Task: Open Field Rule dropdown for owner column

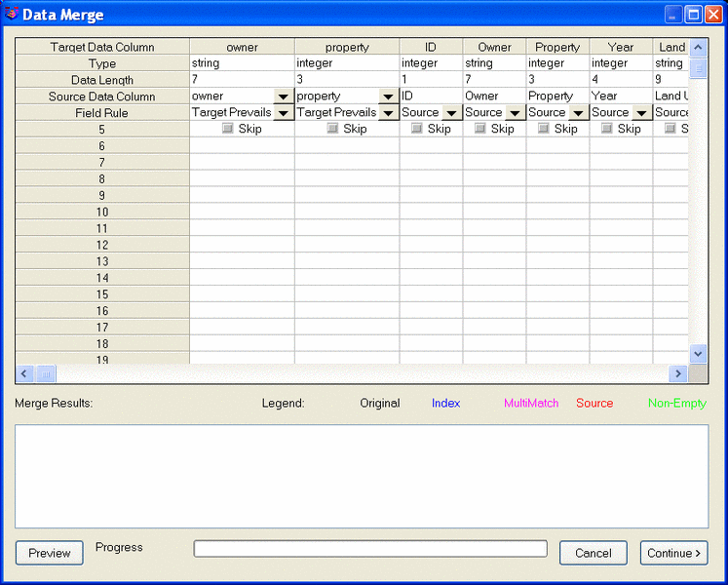Action: coord(284,113)
